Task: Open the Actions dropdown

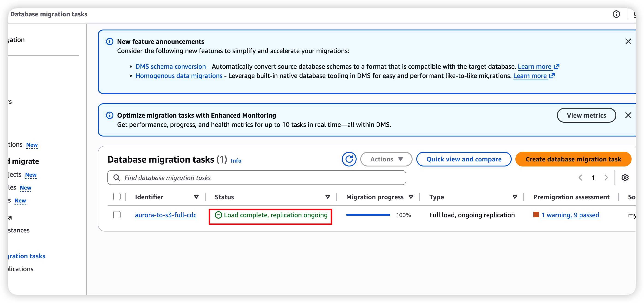Action: (x=386, y=159)
